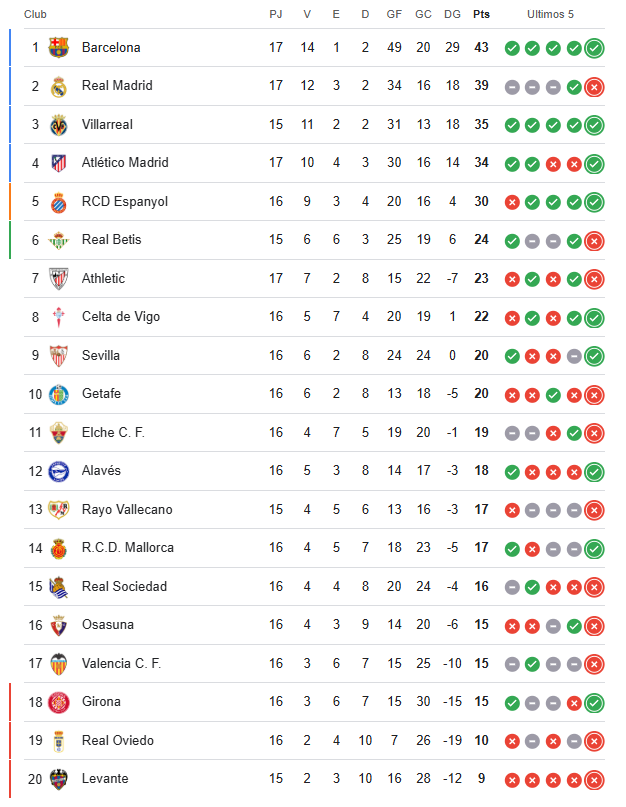Viewport: 626px width, 807px height.
Task: Click the Real Madrid crest icon
Action: (58, 86)
